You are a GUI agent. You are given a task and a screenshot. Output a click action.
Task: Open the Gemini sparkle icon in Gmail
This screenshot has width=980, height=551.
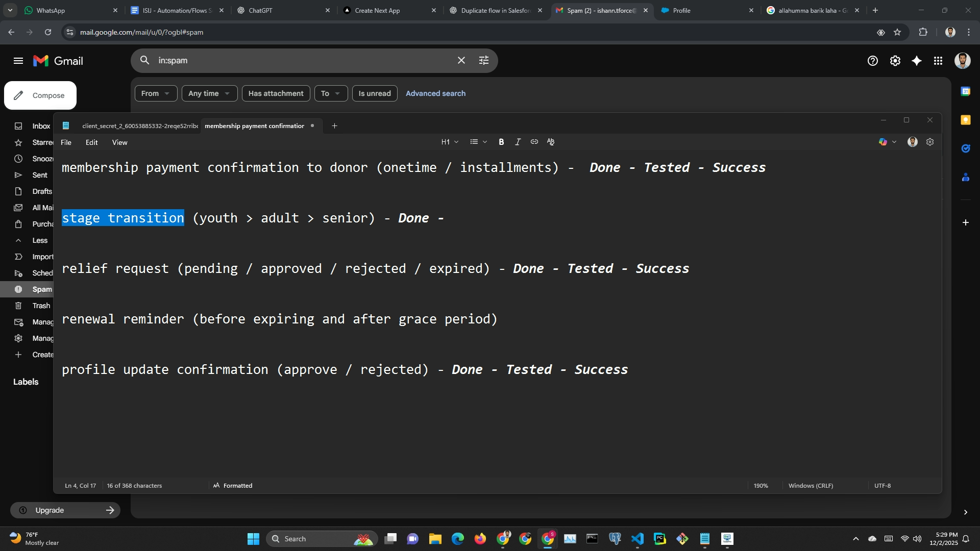coord(917,61)
